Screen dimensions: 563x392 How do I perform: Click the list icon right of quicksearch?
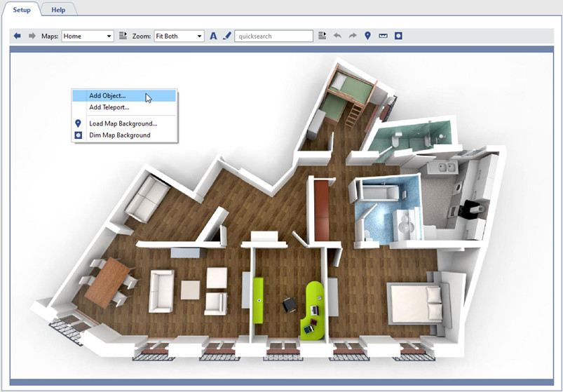pyautogui.click(x=323, y=36)
